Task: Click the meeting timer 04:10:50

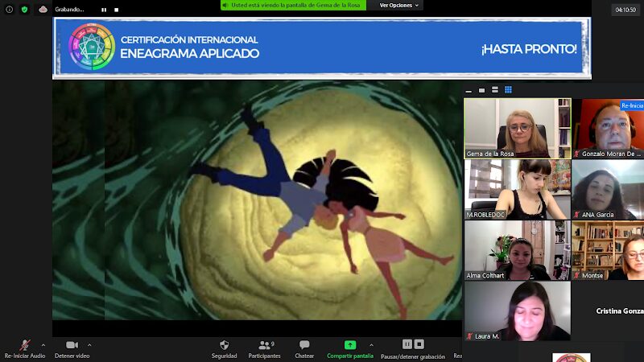Action: coord(625,10)
